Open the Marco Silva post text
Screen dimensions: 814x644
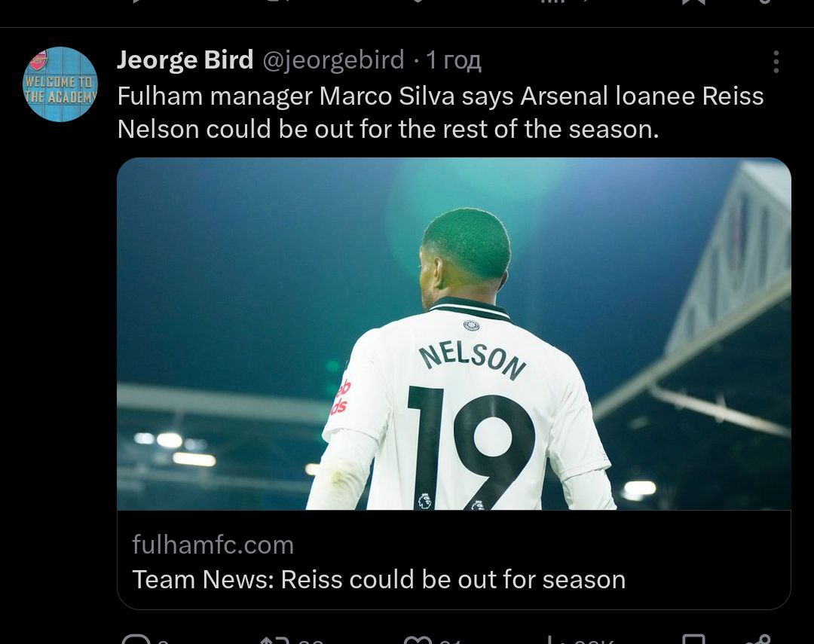pyautogui.click(x=440, y=112)
